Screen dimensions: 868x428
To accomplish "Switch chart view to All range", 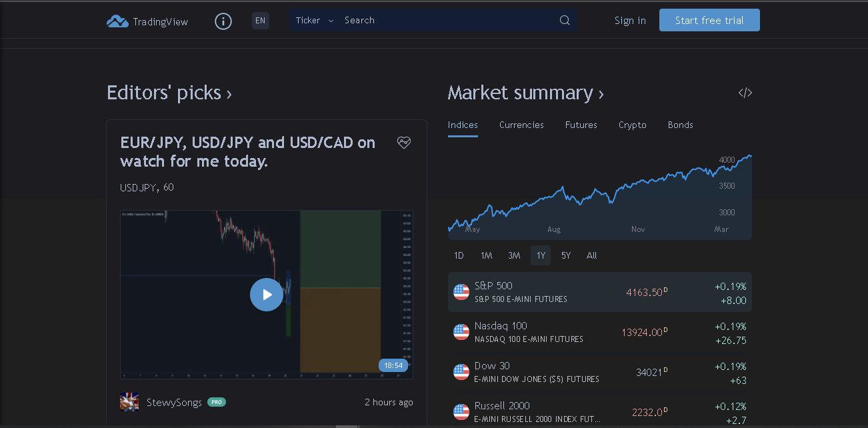I will coord(591,255).
